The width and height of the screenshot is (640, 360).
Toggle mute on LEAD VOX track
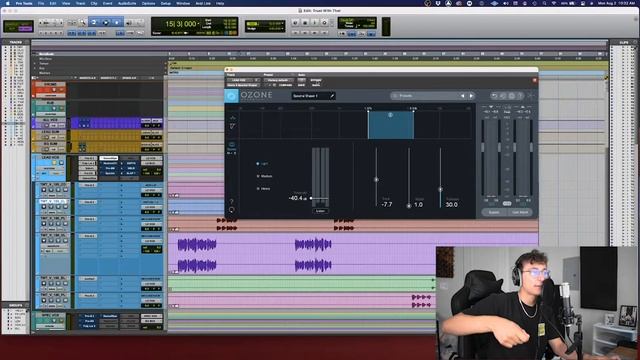(61, 163)
